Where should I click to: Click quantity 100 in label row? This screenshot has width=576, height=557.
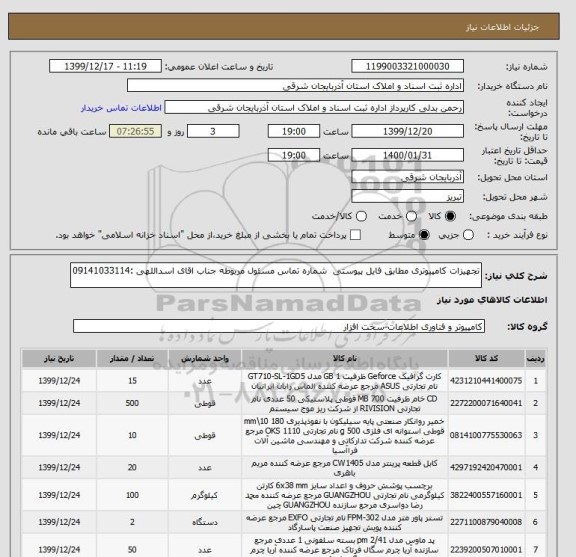click(132, 495)
